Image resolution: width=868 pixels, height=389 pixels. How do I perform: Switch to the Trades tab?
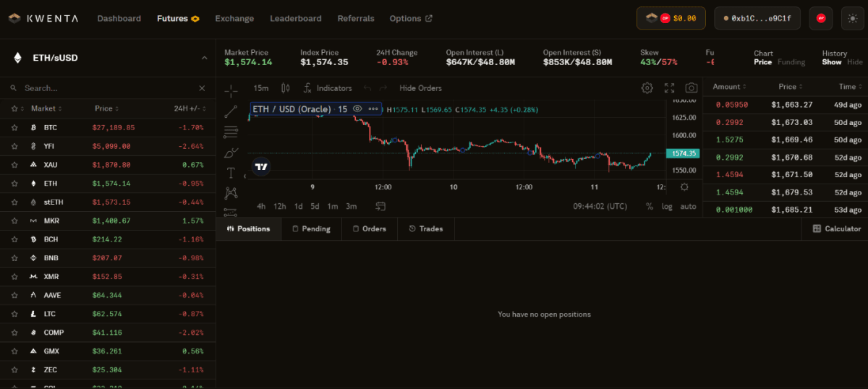pos(425,228)
